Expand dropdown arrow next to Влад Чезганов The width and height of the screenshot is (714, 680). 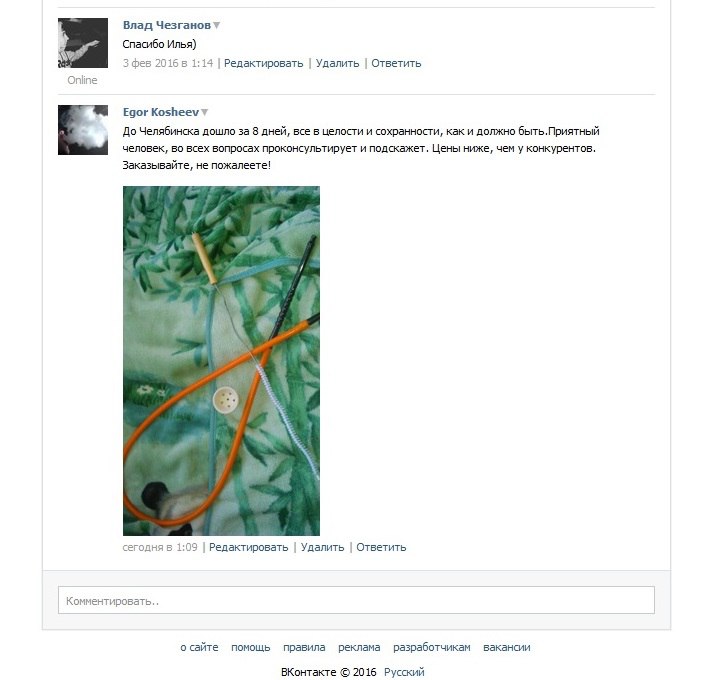point(217,25)
